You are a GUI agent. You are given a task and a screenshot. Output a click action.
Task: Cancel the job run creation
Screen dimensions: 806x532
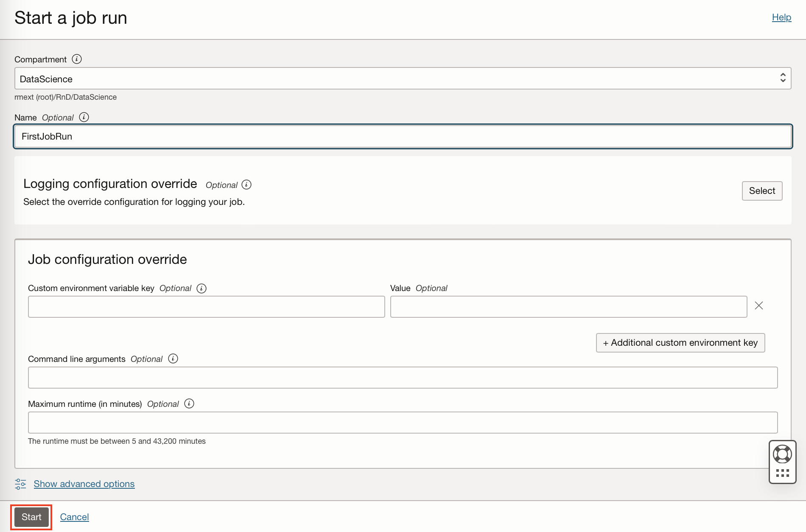pyautogui.click(x=74, y=517)
